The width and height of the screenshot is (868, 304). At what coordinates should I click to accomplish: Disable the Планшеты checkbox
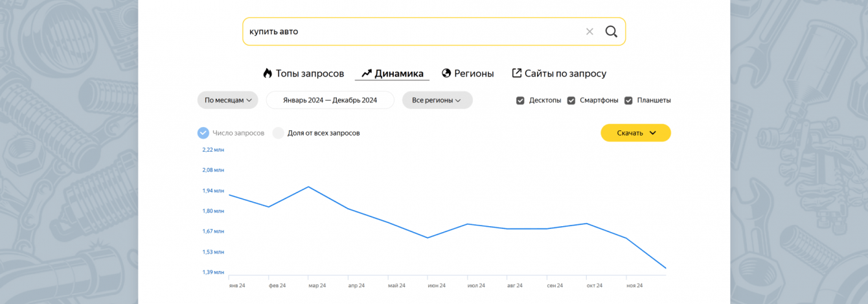628,100
